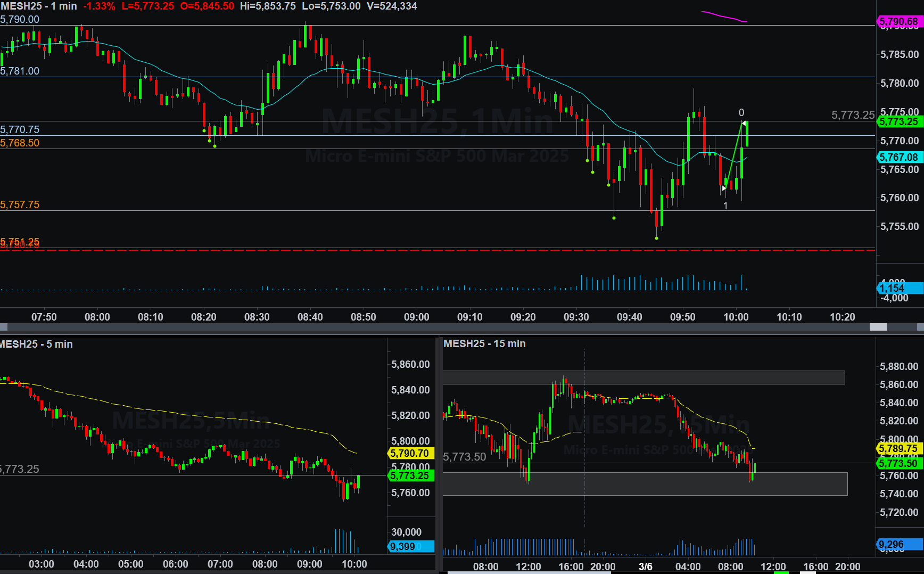Select the 5,770.75 horizontal level label
This screenshot has height=574, width=924.
pyautogui.click(x=20, y=129)
